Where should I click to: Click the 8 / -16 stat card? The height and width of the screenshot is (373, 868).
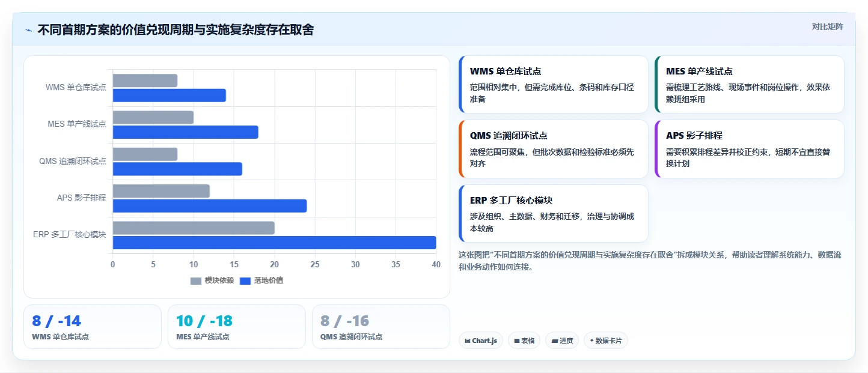click(381, 327)
